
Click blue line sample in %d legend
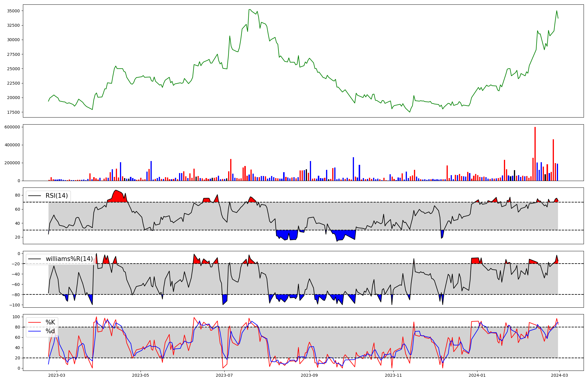pos(34,331)
